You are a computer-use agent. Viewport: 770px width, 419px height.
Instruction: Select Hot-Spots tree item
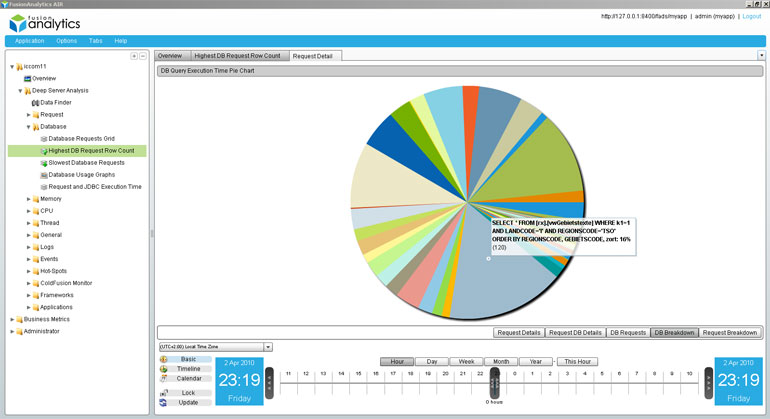53,271
